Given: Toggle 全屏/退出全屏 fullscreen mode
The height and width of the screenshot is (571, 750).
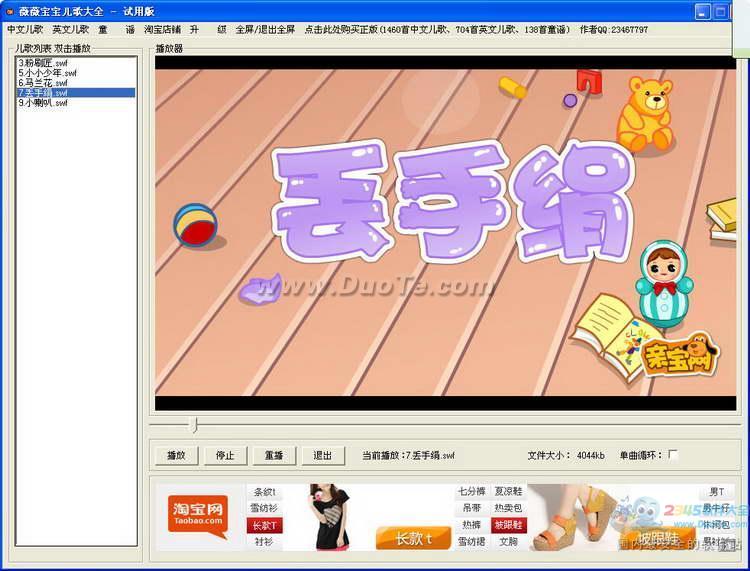Looking at the screenshot, I should point(265,30).
